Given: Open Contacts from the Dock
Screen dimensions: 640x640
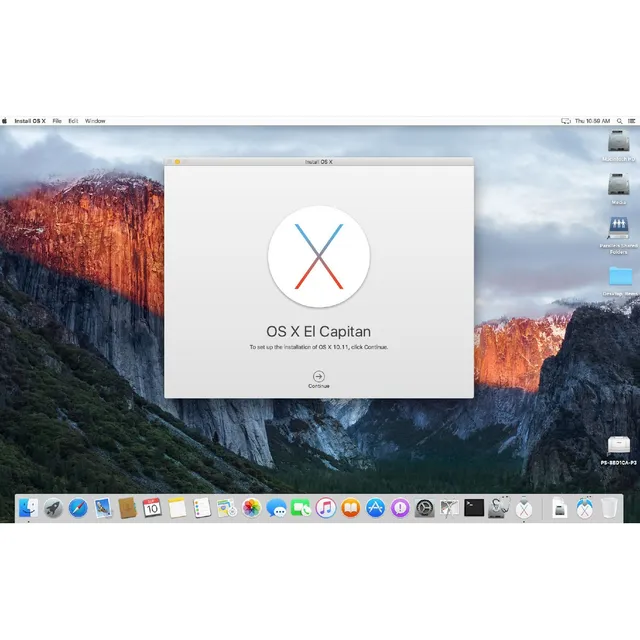Looking at the screenshot, I should 127,508.
